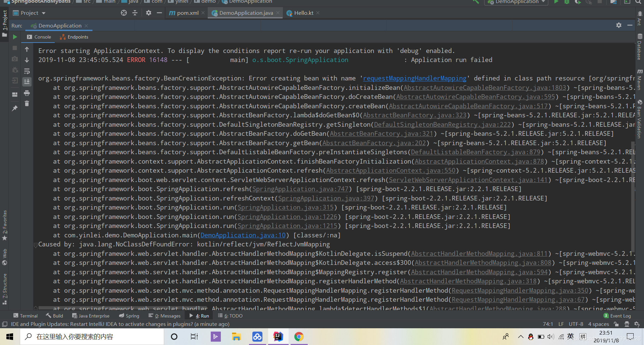Toggle the writable lock in the status bar
The height and width of the screenshot is (345, 644).
tap(616, 324)
